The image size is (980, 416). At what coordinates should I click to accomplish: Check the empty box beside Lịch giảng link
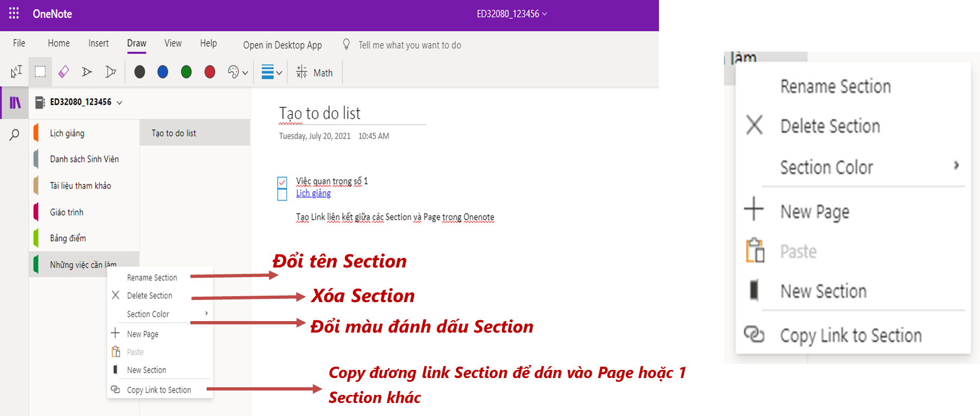[x=282, y=194]
